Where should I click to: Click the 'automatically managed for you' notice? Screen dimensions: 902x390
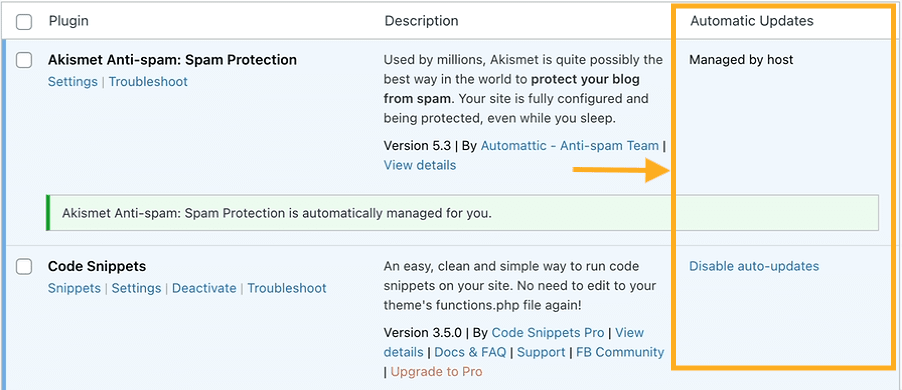pos(463,213)
